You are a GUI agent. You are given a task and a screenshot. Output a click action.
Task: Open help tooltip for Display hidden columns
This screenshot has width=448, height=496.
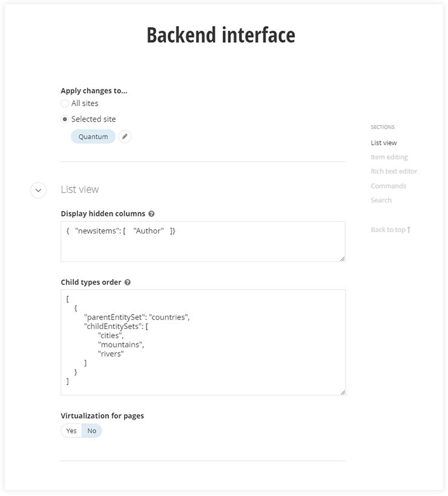[x=151, y=214]
